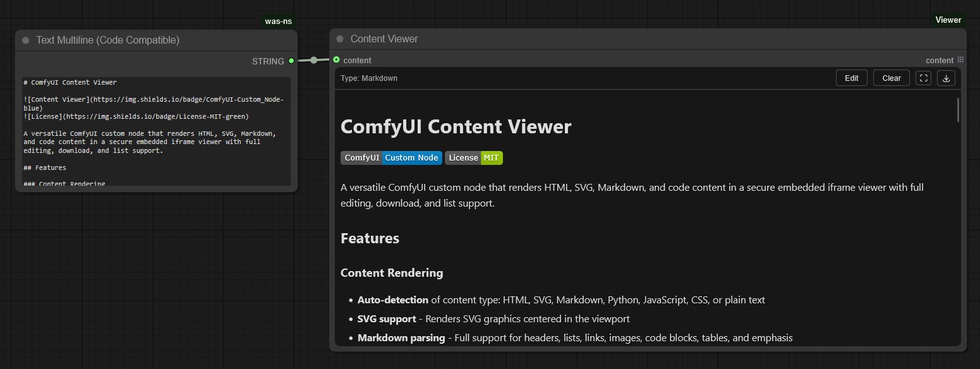This screenshot has height=369, width=980.
Task: Click the download icon in Content Viewer
Action: point(946,78)
